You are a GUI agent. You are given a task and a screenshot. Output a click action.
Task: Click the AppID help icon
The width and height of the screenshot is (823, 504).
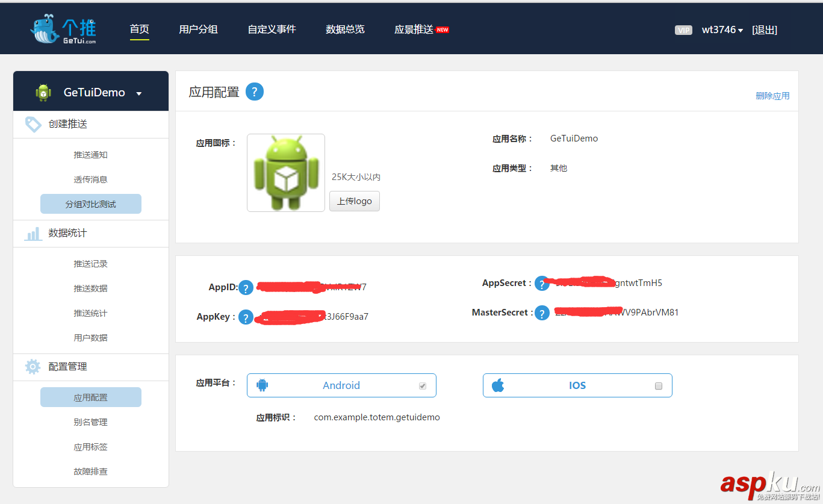(246, 287)
